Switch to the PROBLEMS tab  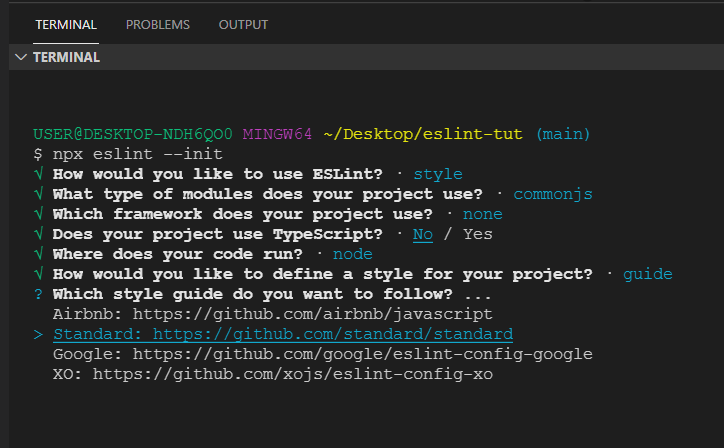[x=157, y=24]
